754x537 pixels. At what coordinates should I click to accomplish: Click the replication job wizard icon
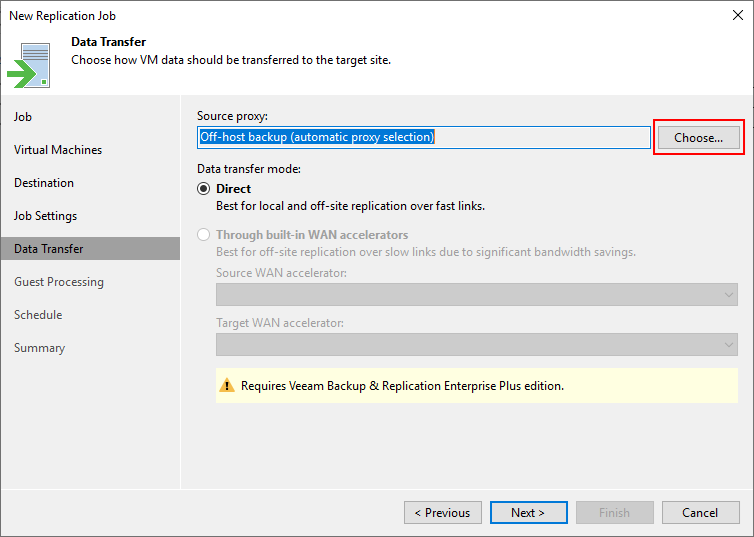28,65
